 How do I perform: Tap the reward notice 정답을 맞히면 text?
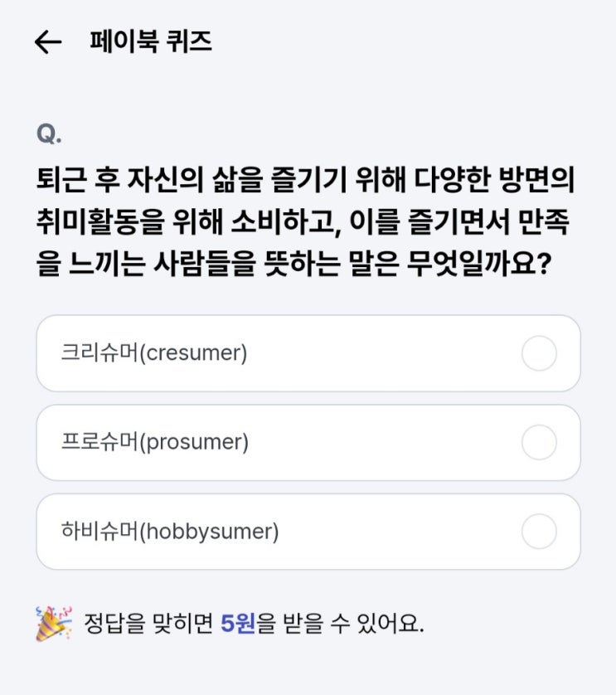148,623
